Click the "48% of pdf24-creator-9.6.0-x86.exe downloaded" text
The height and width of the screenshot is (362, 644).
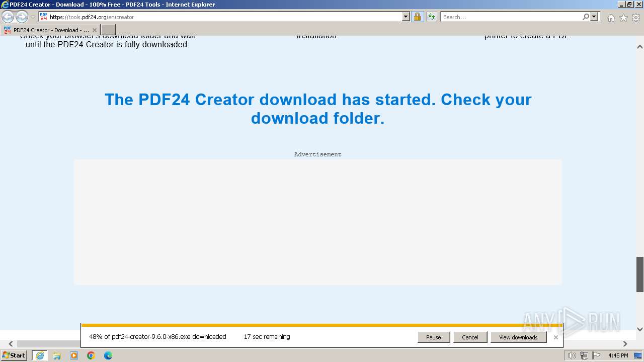click(x=157, y=337)
